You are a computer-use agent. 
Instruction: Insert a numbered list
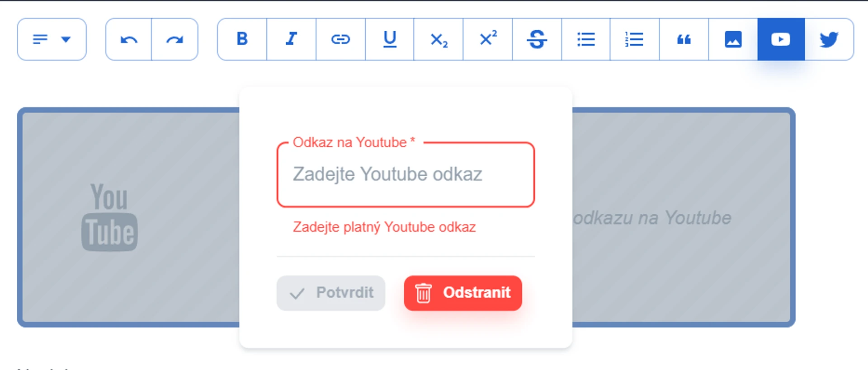(635, 39)
